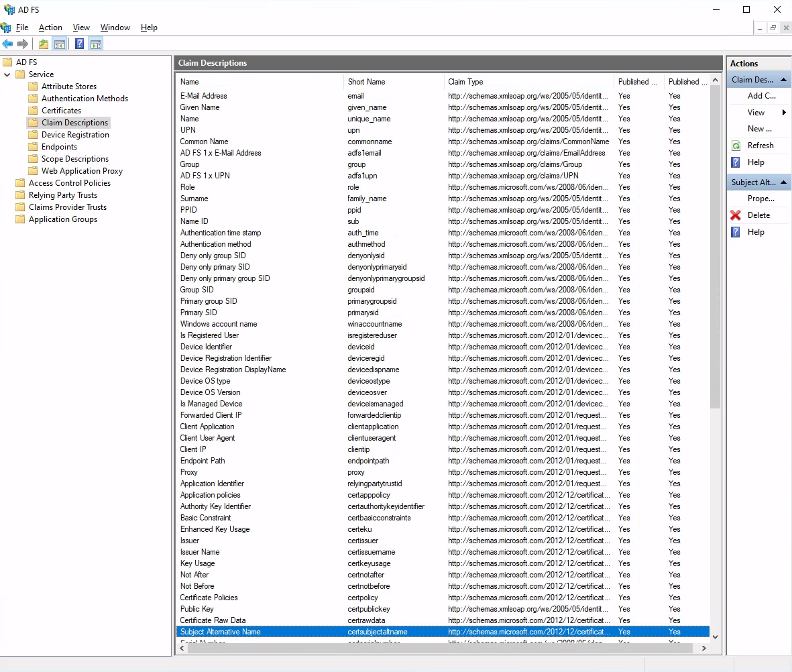Image resolution: width=792 pixels, height=672 pixels.
Task: Click Help icon below Delete in Actions
Action: (736, 232)
